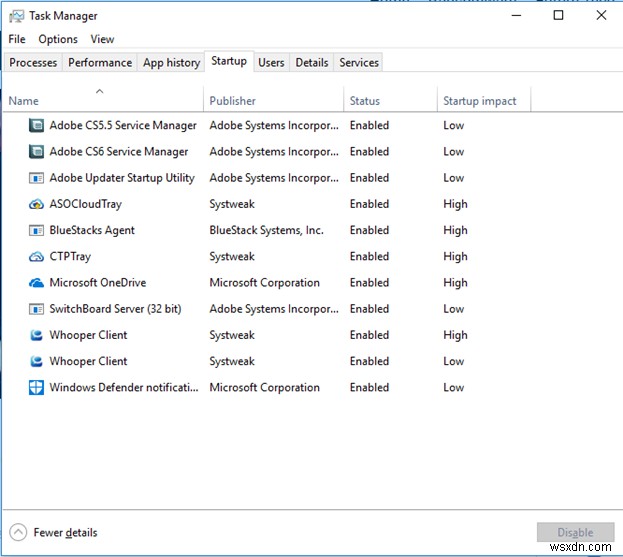
Task: Click the Adobe CS5.5 Service Manager icon
Action: tap(36, 126)
